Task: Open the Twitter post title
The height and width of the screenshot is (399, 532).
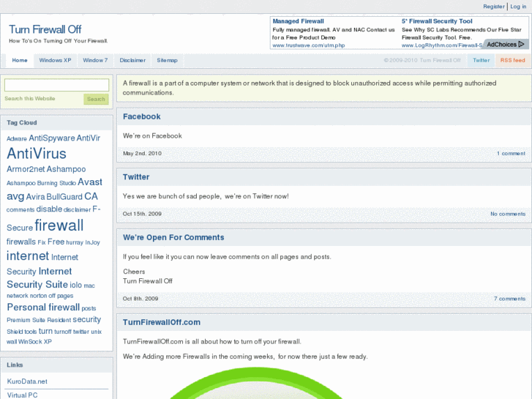Action: pyautogui.click(x=136, y=177)
